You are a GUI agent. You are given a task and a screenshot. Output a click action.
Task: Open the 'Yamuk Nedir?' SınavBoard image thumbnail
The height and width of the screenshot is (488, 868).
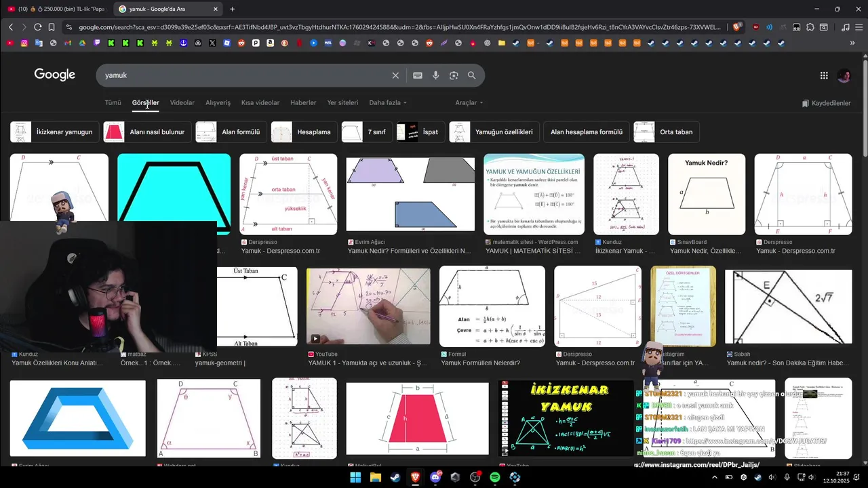pyautogui.click(x=707, y=195)
